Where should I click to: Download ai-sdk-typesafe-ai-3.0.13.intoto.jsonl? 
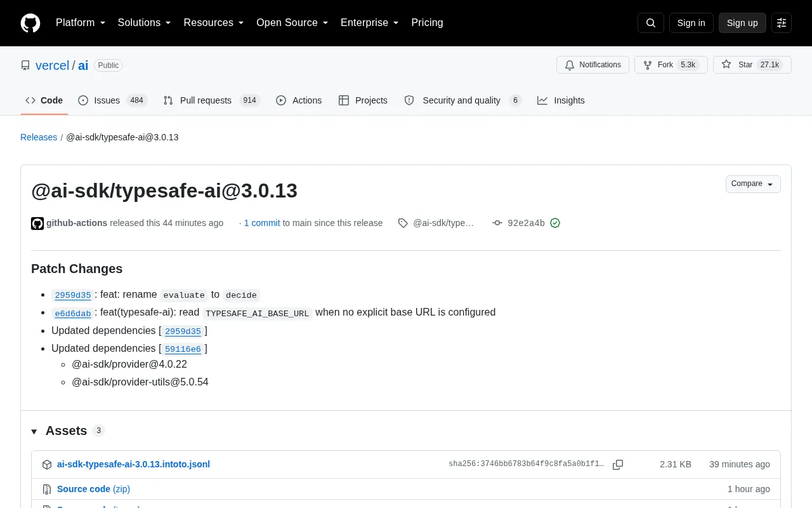click(133, 464)
